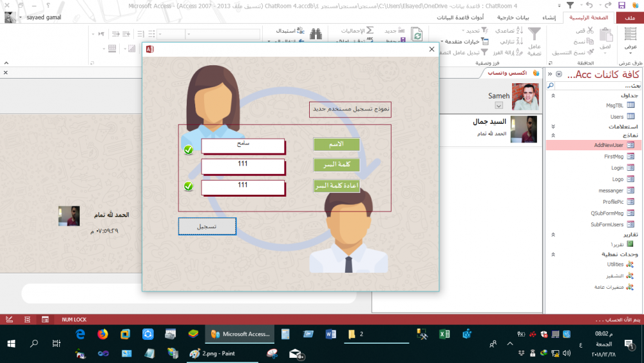
Task: Click the View (عرض) icon in ribbon
Action: [x=630, y=35]
